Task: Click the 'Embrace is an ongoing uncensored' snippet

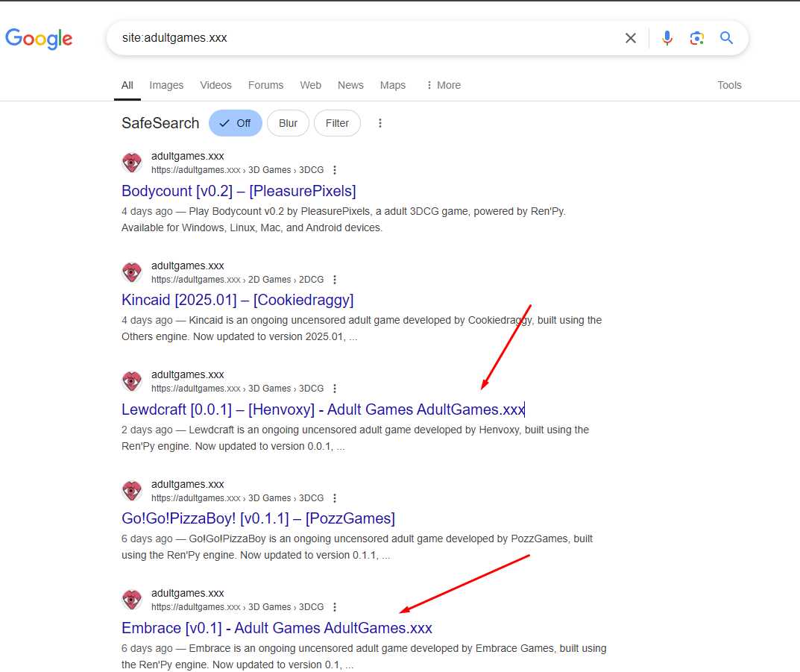Action: [365, 656]
